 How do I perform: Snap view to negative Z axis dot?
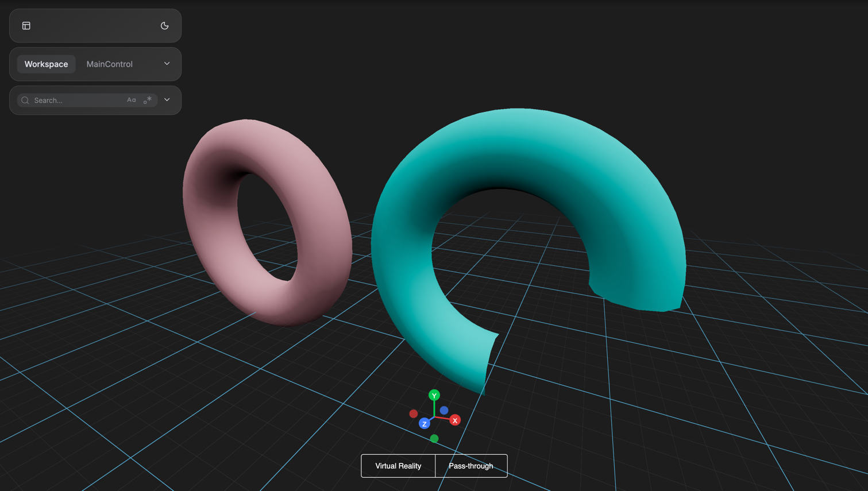[x=444, y=410]
